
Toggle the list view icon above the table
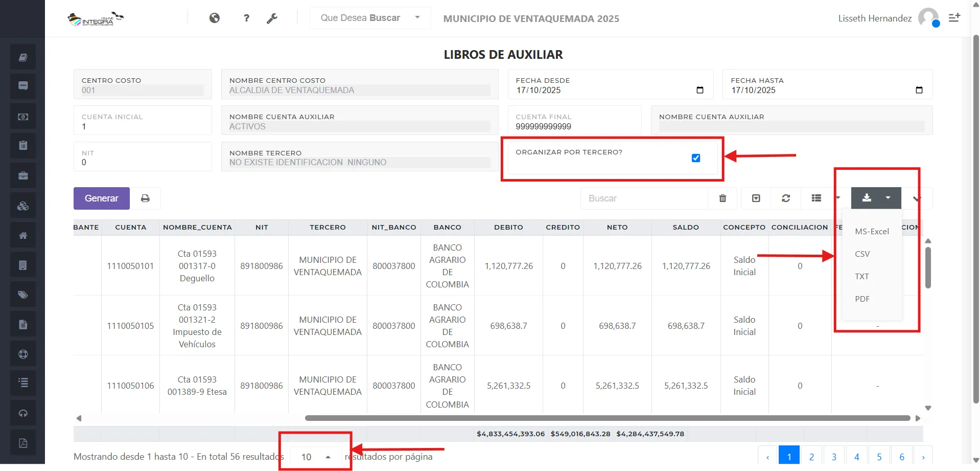click(816, 198)
